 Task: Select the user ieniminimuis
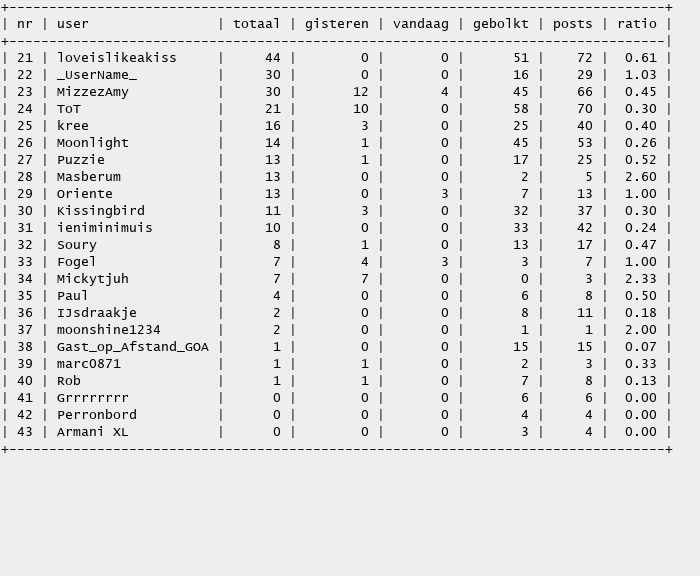coord(105,228)
